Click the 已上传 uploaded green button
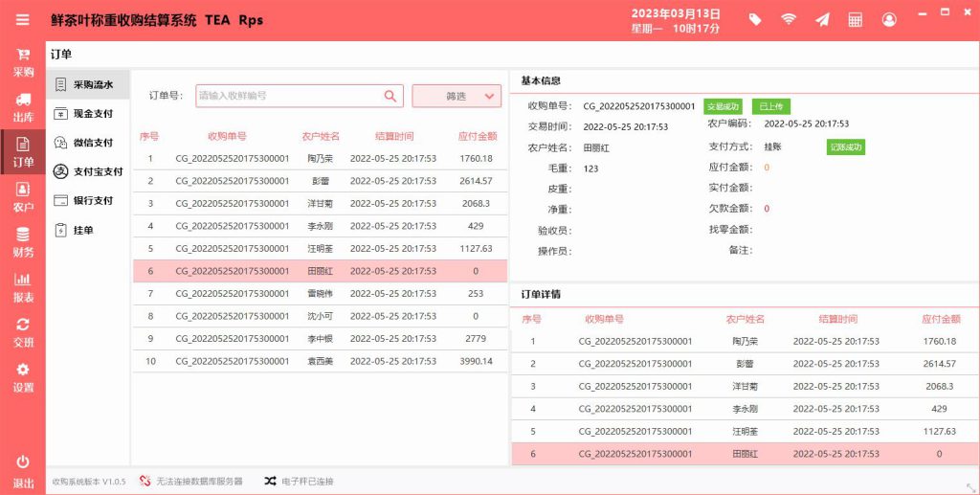980x495 pixels. (x=771, y=107)
